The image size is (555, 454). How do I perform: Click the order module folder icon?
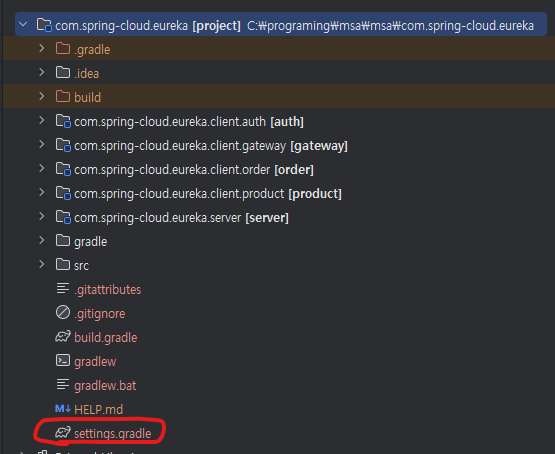coord(63,169)
